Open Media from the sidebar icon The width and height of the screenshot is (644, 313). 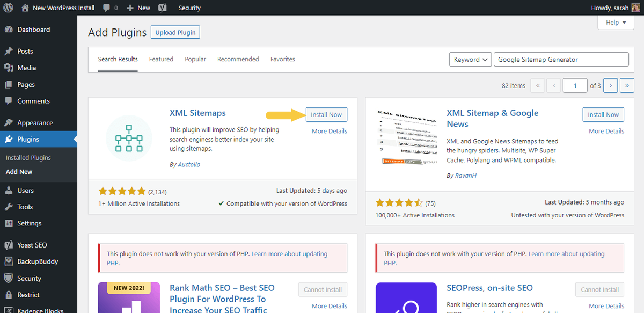click(9, 68)
